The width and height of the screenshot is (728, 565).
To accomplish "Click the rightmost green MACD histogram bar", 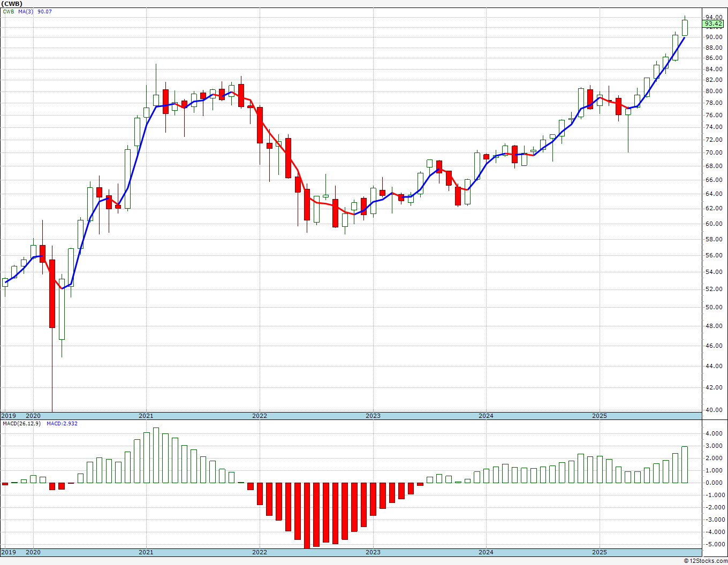I will point(685,464).
